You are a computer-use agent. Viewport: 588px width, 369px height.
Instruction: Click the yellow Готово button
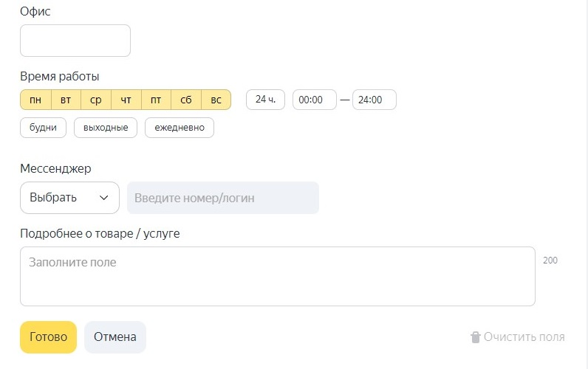pyautogui.click(x=48, y=337)
